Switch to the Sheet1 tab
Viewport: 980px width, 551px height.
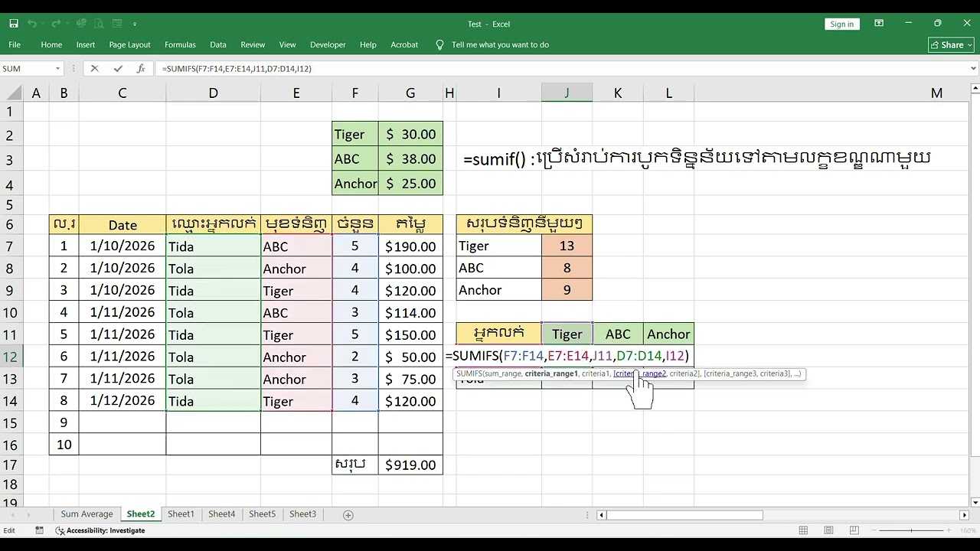tap(181, 514)
